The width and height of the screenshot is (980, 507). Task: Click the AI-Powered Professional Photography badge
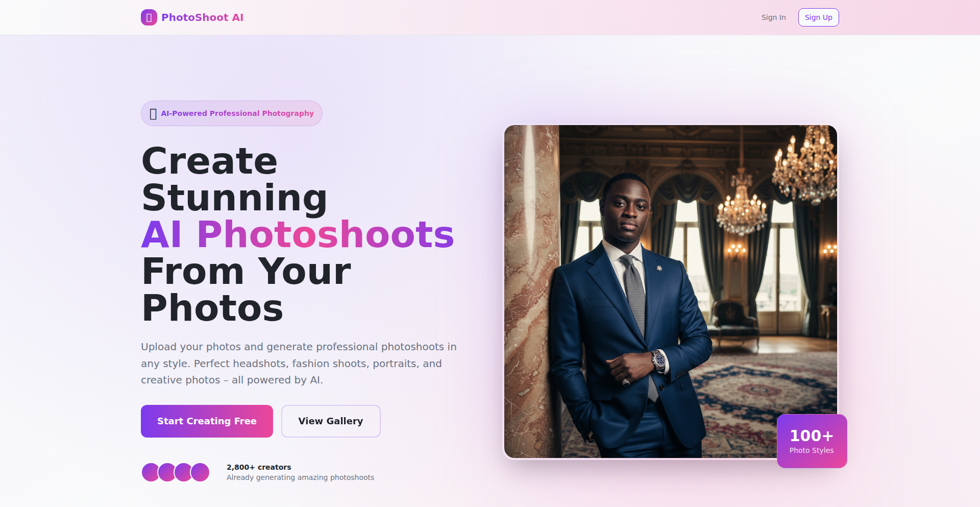[x=232, y=113]
